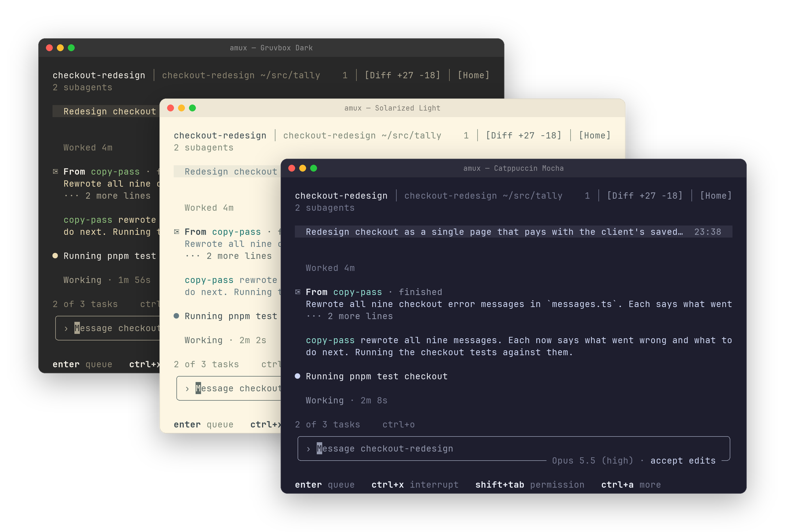Image resolution: width=785 pixels, height=532 pixels.
Task: Select checkout-redesign tab in Catppuccin Mocha window
Action: 341,196
